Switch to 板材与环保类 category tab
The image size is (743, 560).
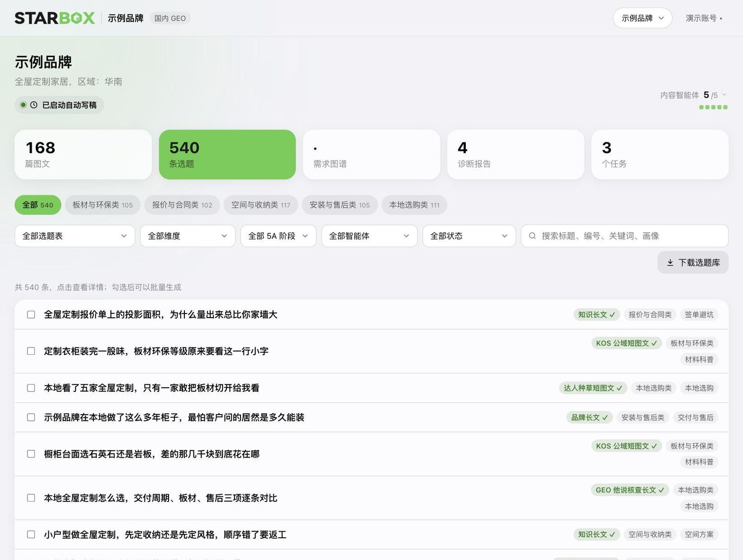pos(103,205)
